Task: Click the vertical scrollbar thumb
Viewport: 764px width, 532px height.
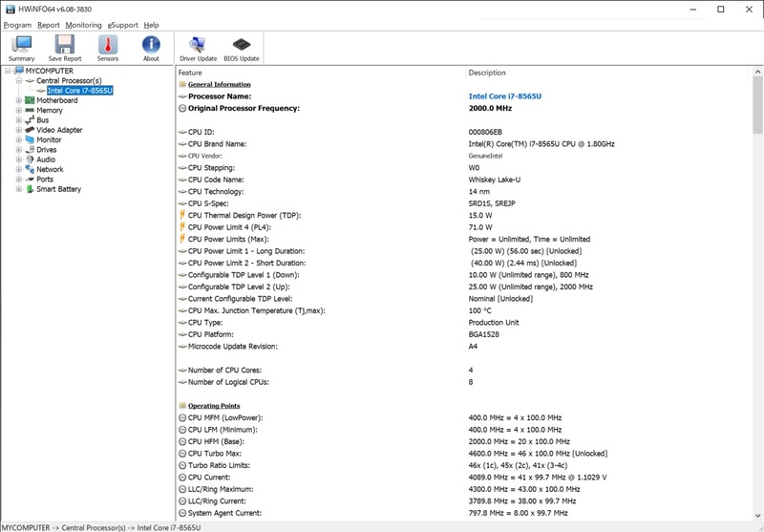Action: point(757,105)
